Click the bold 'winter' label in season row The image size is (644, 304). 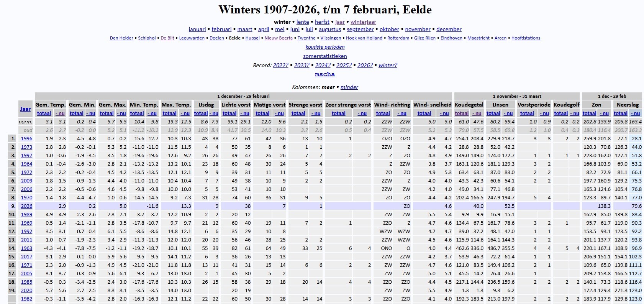tap(282, 22)
